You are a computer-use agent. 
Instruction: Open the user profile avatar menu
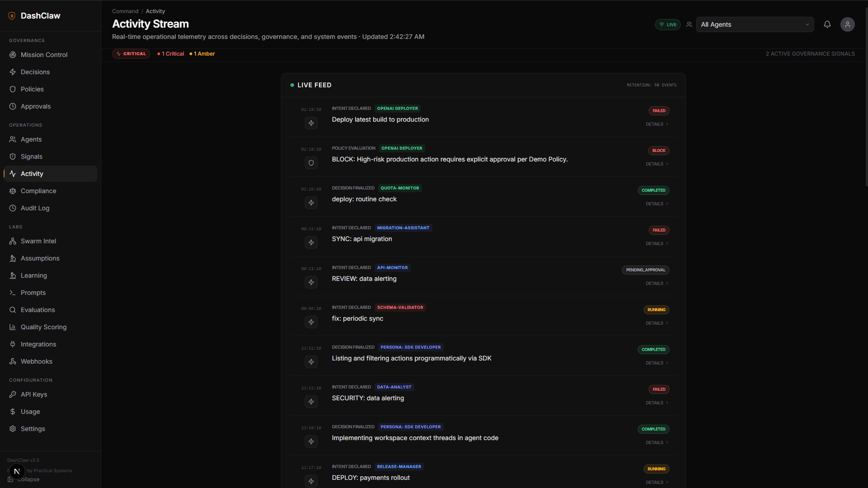pyautogui.click(x=848, y=24)
